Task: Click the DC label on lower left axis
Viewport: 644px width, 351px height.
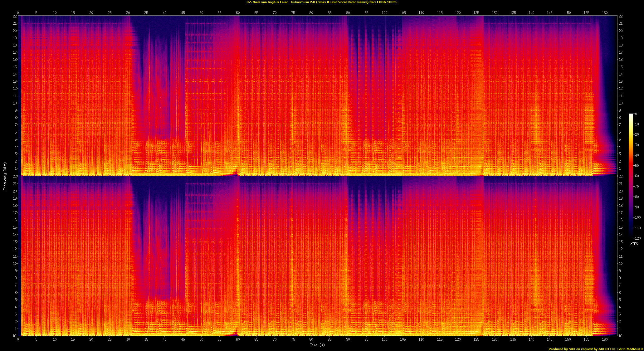Action: tap(15, 336)
